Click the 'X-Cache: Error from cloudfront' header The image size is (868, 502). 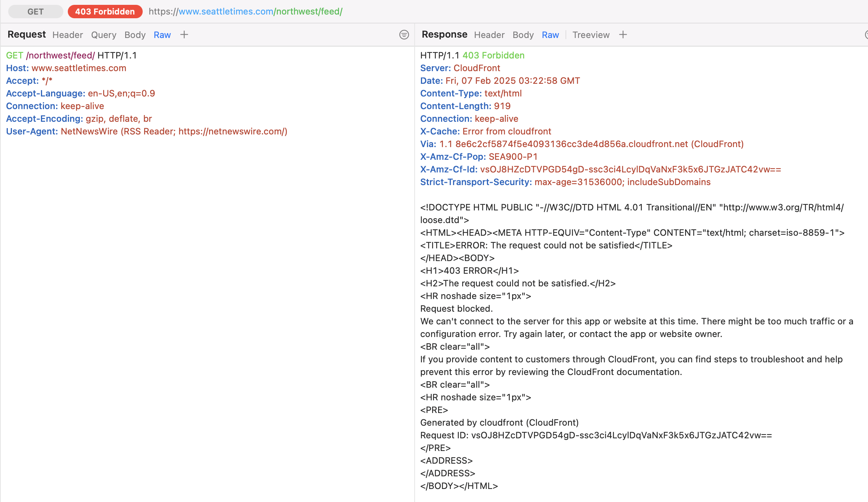[x=486, y=131]
